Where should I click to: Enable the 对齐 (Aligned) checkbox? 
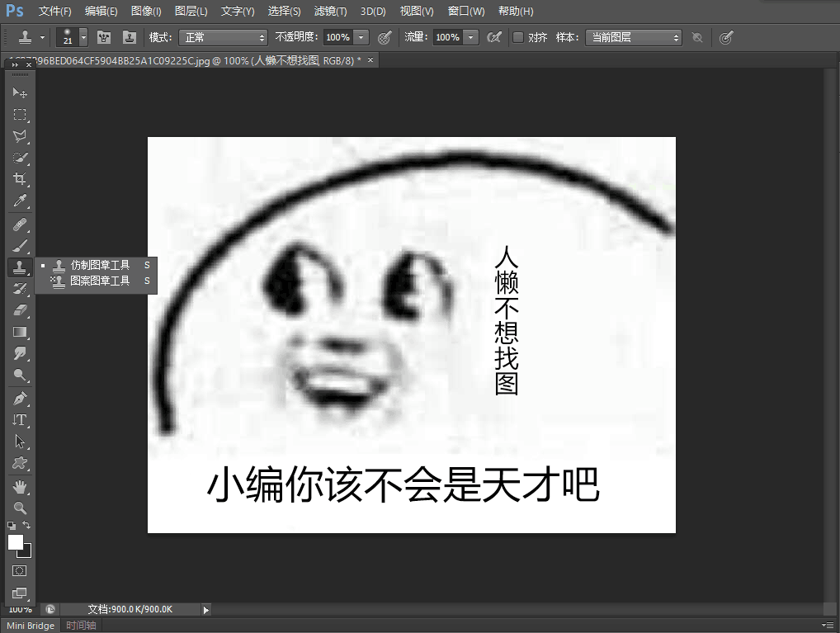point(518,37)
